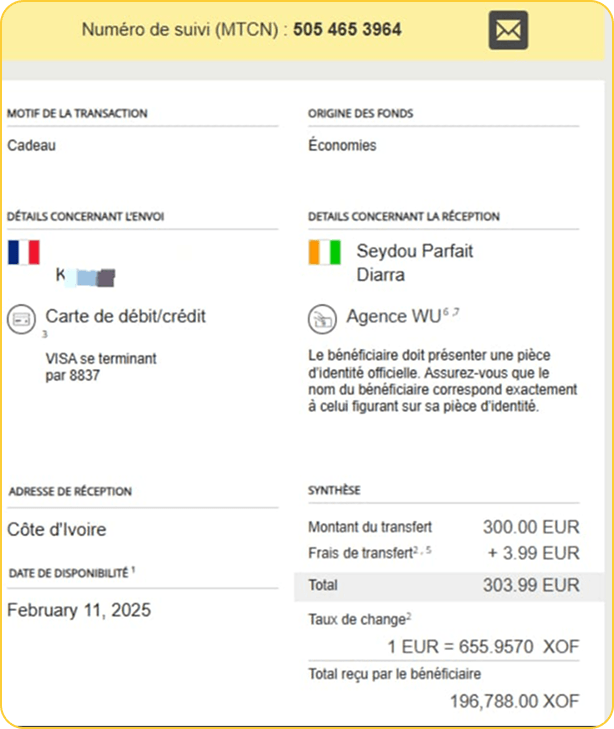This screenshot has width=614, height=729.
Task: Click the WU agency pickup icon
Action: (x=321, y=318)
